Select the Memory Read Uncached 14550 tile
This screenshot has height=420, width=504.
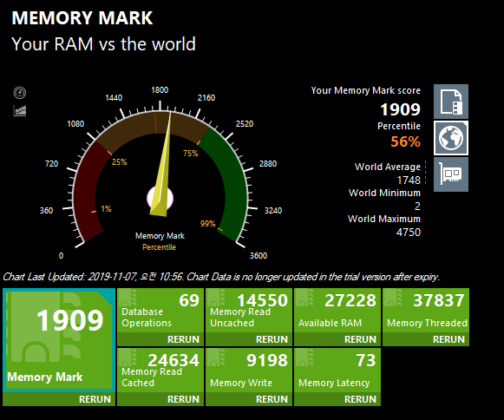pos(249,311)
